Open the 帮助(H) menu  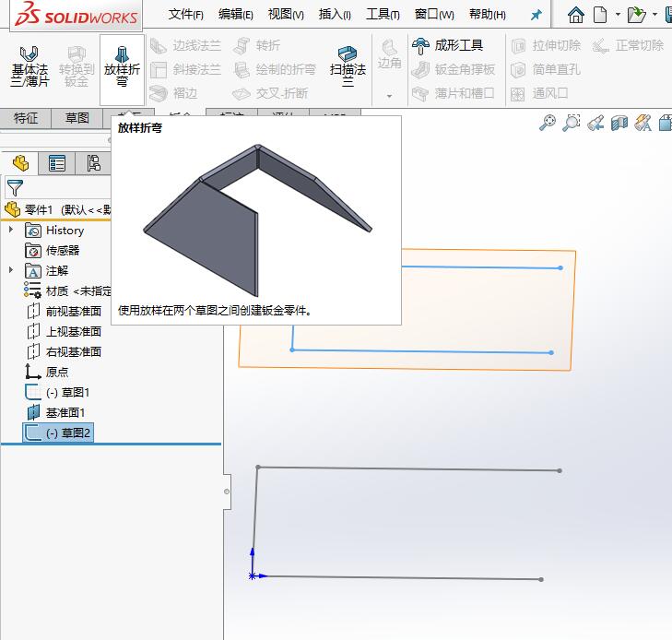tap(488, 15)
